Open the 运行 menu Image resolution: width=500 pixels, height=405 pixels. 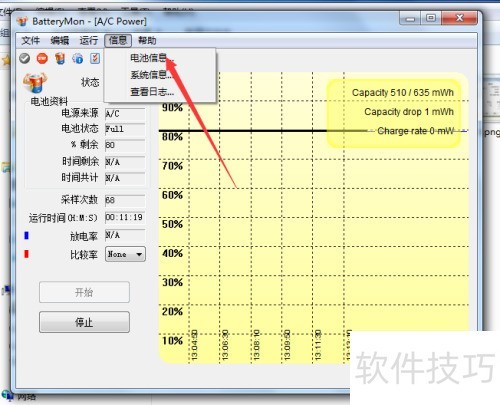pos(89,41)
